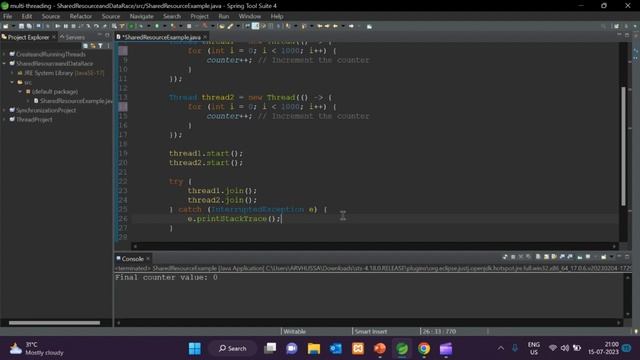
Task: Click the breakpoint marker at line 8
Action: coord(123,51)
